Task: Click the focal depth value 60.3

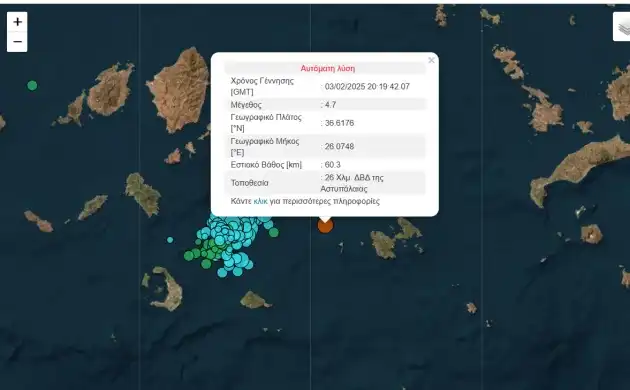Action: pyautogui.click(x=332, y=164)
